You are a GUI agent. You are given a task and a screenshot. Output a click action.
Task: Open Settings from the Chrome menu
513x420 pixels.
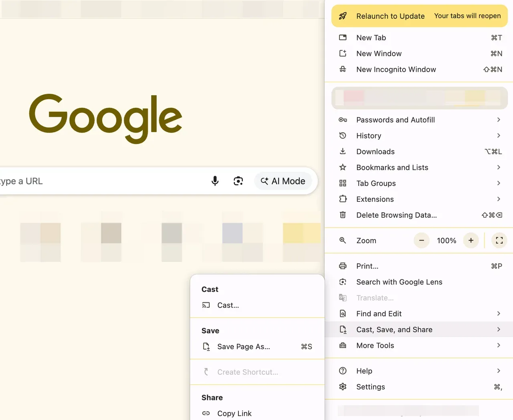click(x=419, y=387)
